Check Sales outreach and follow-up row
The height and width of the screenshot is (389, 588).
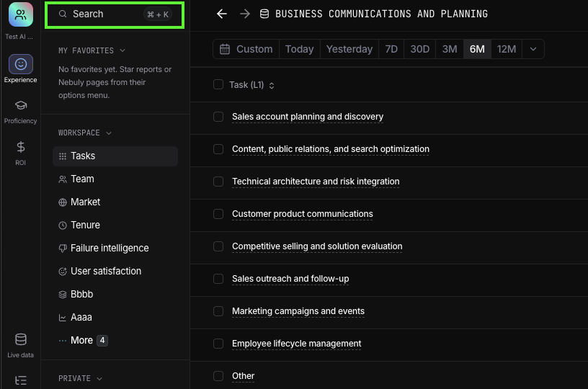(x=218, y=279)
